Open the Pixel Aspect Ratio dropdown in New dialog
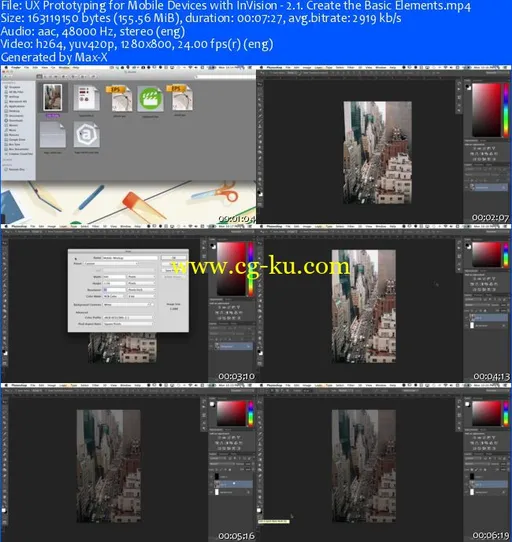512x542 pixels. point(128,324)
